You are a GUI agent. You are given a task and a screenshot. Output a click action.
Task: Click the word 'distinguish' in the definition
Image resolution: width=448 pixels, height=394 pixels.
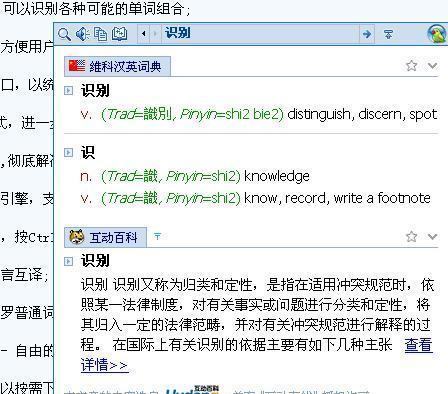[319, 114]
